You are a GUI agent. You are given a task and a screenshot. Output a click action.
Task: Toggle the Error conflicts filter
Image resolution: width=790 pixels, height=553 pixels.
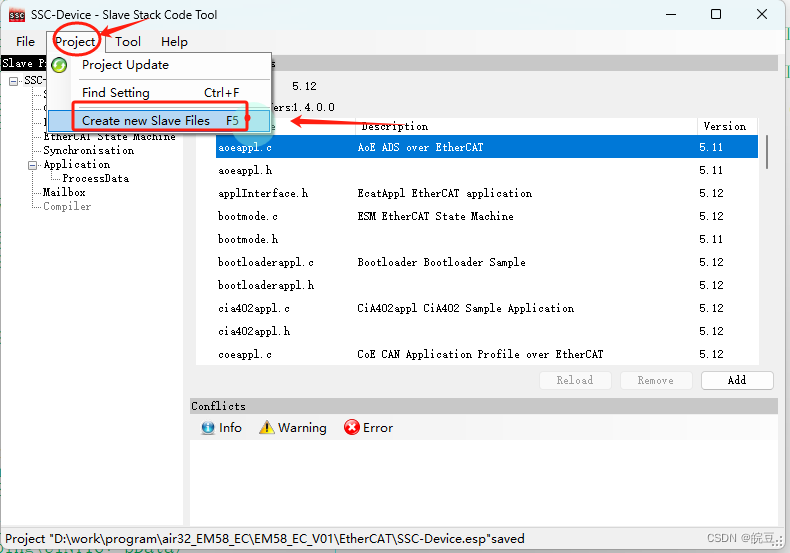368,428
